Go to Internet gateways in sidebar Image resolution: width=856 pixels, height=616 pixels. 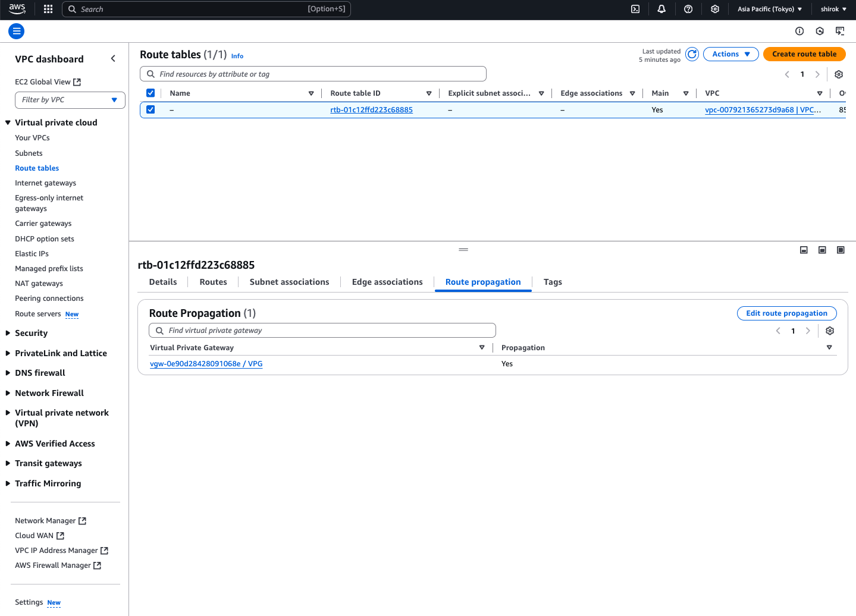(x=45, y=183)
